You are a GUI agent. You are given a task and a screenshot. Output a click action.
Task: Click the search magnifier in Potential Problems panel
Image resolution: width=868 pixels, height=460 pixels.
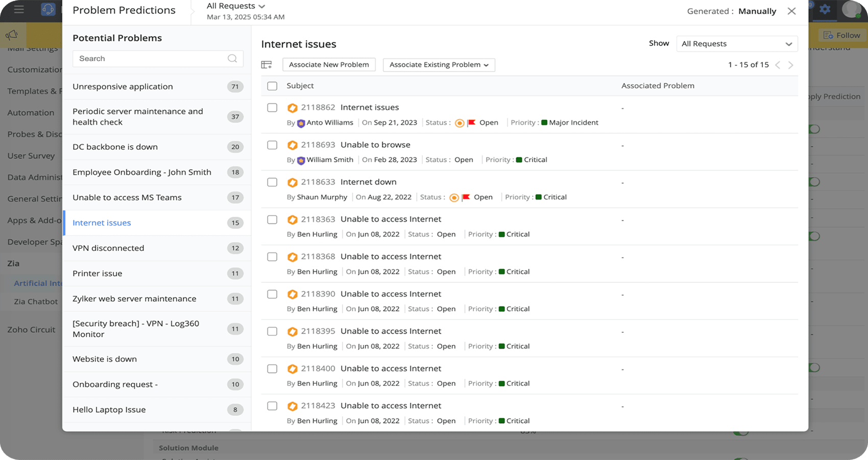232,58
